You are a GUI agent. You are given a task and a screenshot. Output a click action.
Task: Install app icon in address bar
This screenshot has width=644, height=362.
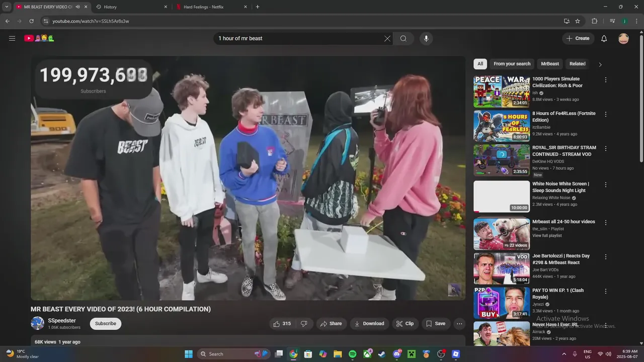click(x=567, y=21)
